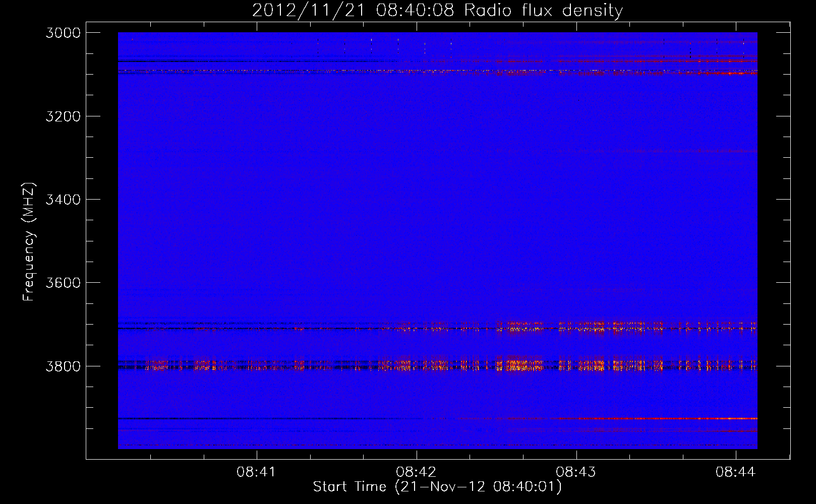Click the 'Frequency (MHZ)' axis label
Screen dimensions: 816x504
[x=29, y=242]
